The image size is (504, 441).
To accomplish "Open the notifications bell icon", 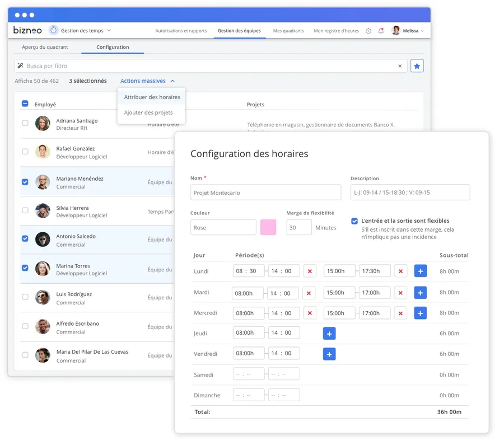I will click(x=381, y=31).
